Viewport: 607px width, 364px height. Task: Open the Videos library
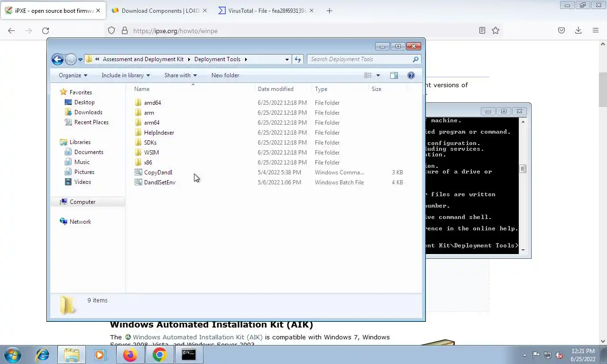tap(83, 182)
